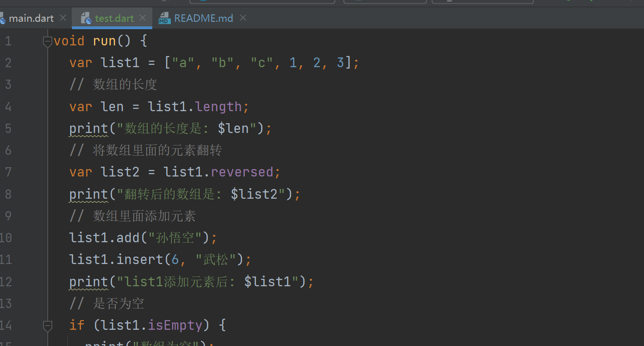Click the comment '// 是否为空'
Viewport: 644px width, 346px height.
click(x=106, y=303)
